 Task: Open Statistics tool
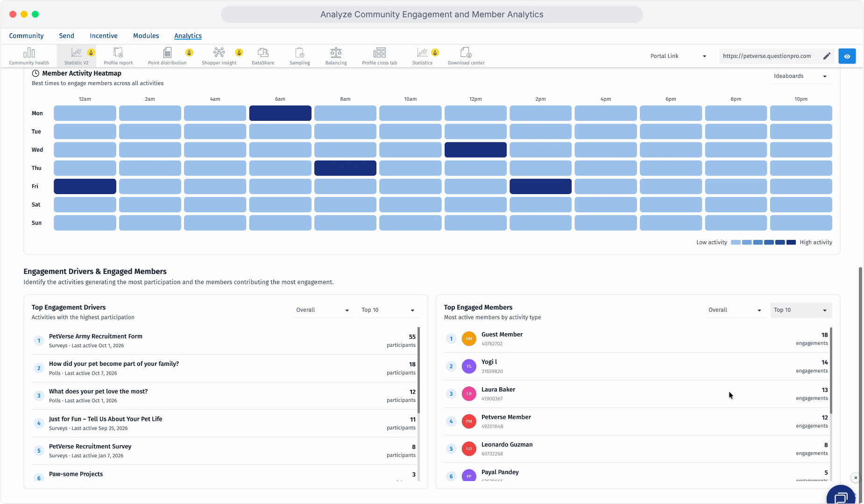(423, 56)
